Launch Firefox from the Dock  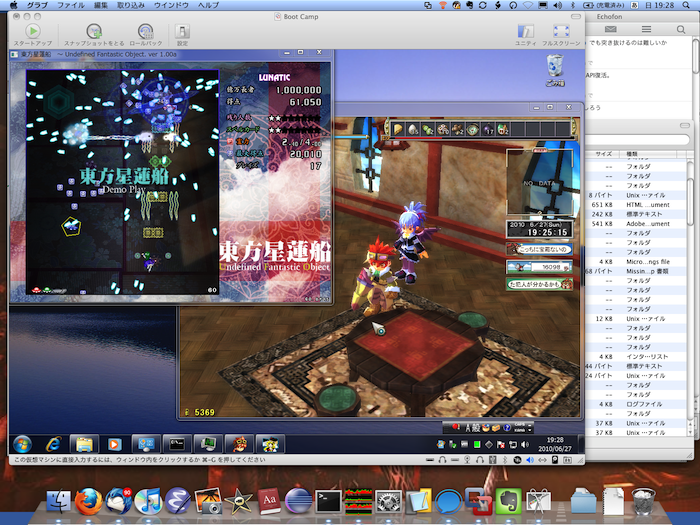(88, 501)
